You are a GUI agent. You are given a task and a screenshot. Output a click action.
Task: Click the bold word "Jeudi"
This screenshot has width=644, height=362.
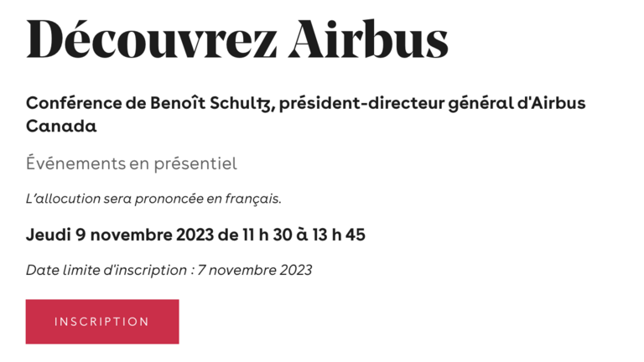pyautogui.click(x=49, y=235)
